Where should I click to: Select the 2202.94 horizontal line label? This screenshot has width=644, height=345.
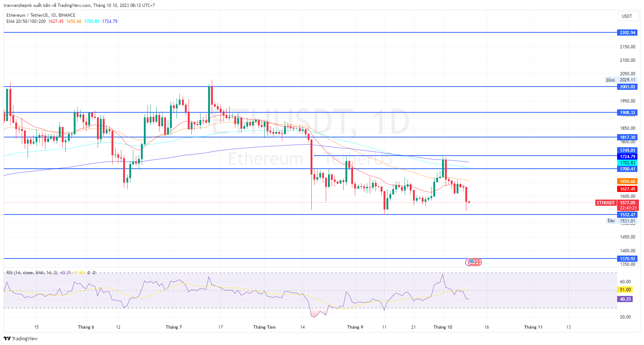tap(627, 33)
